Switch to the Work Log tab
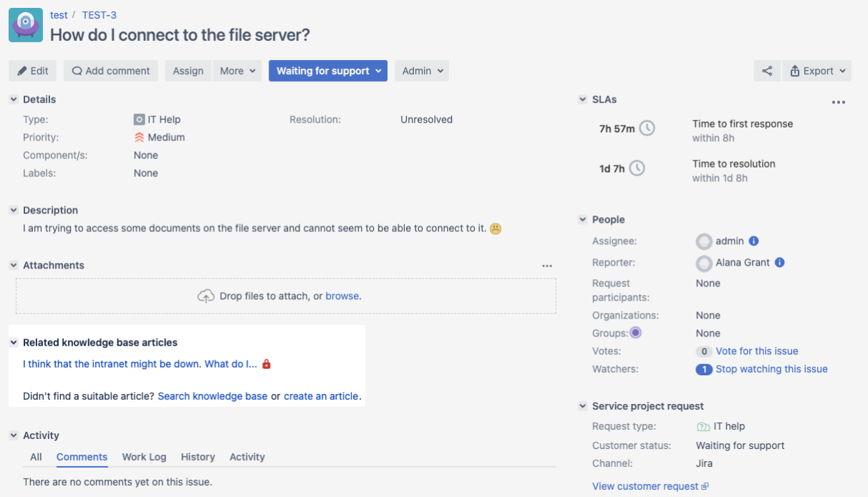Image resolution: width=868 pixels, height=497 pixels. click(x=144, y=457)
